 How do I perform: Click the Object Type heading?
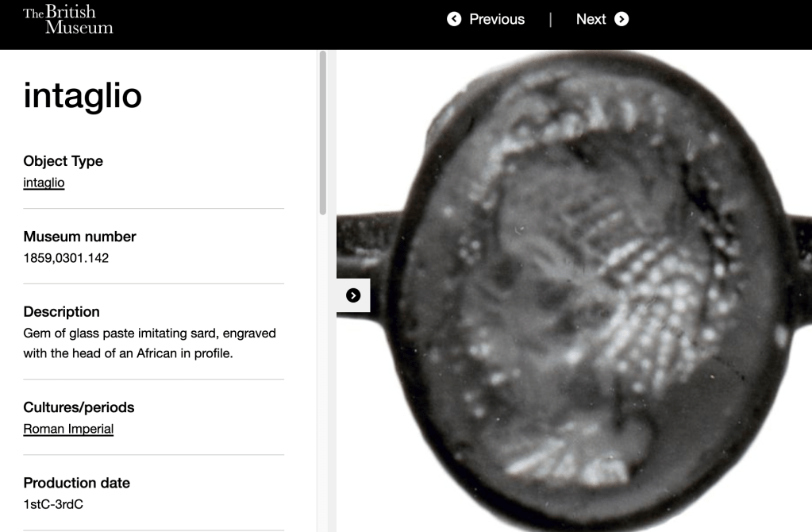(63, 161)
